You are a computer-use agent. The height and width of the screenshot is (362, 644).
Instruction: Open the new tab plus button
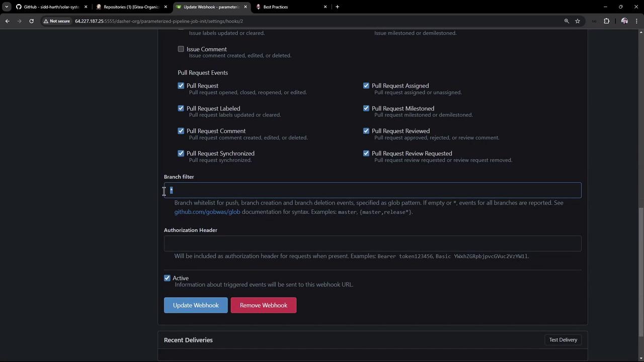(x=337, y=7)
